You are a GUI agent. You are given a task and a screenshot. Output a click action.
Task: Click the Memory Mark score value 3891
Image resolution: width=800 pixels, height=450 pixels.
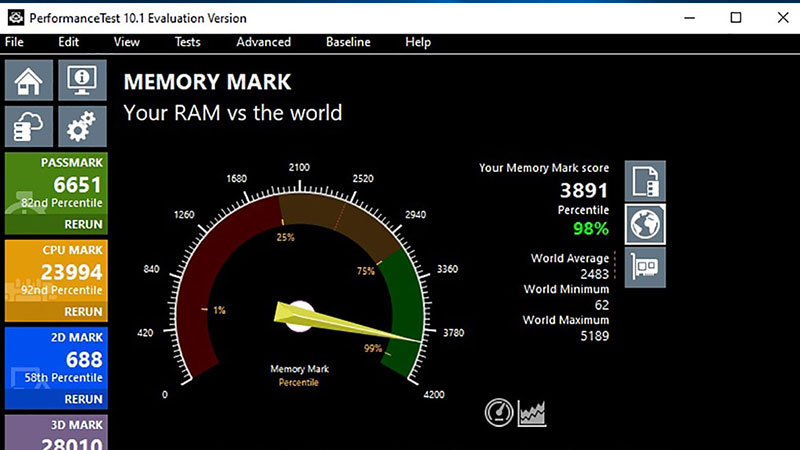coord(584,191)
